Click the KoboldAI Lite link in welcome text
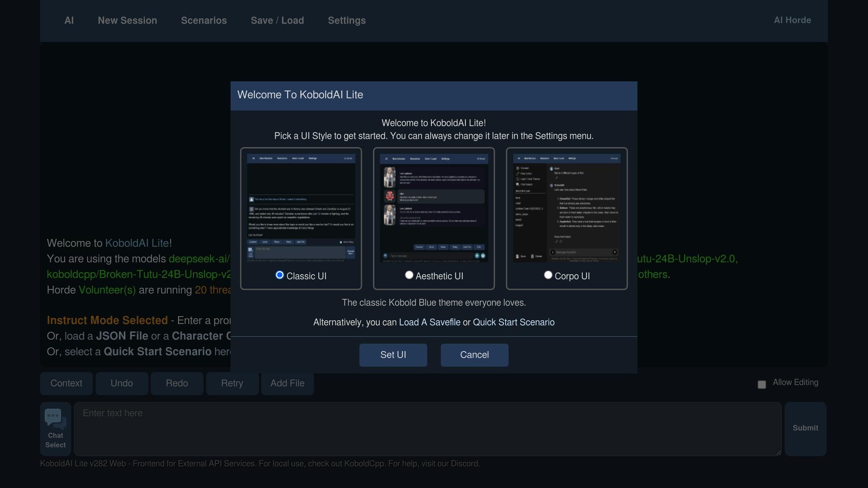This screenshot has width=868, height=488. coord(137,243)
